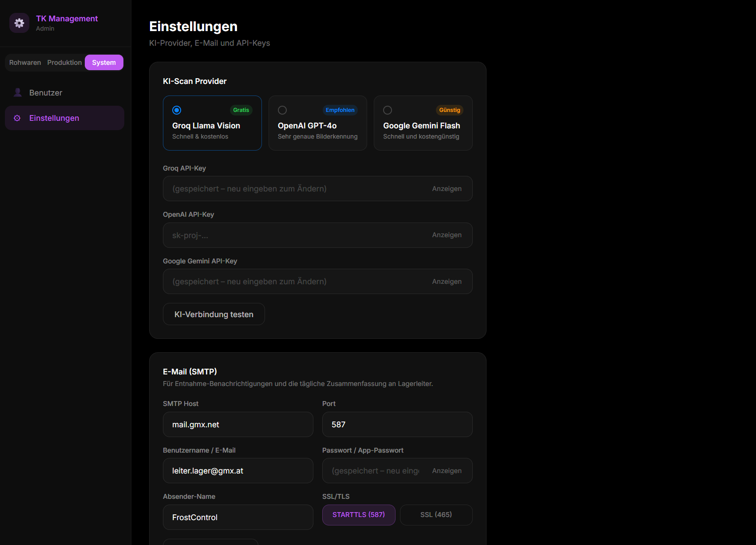The image size is (756, 545).
Task: Switch to the System tab
Action: [104, 62]
